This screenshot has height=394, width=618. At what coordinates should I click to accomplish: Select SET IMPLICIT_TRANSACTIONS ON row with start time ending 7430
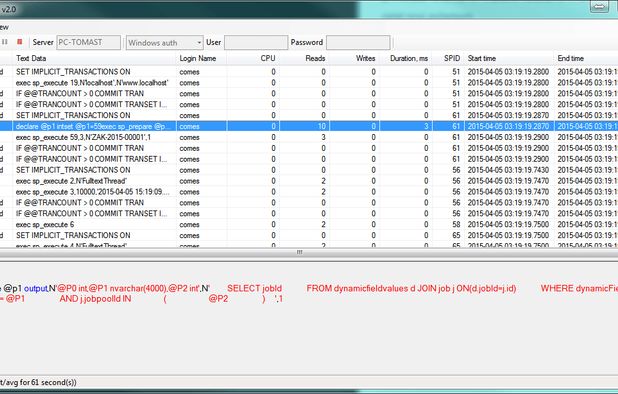pos(309,170)
